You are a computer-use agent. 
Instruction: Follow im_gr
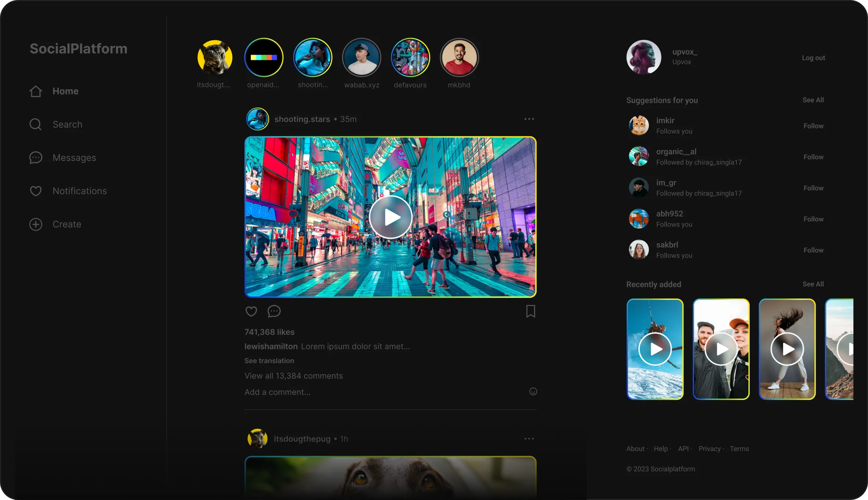click(813, 188)
